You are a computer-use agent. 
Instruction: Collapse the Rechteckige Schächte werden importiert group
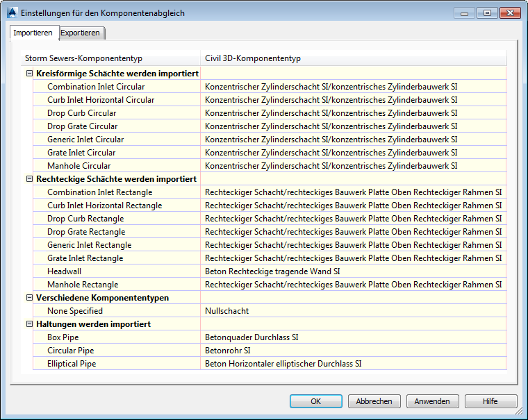point(29,179)
